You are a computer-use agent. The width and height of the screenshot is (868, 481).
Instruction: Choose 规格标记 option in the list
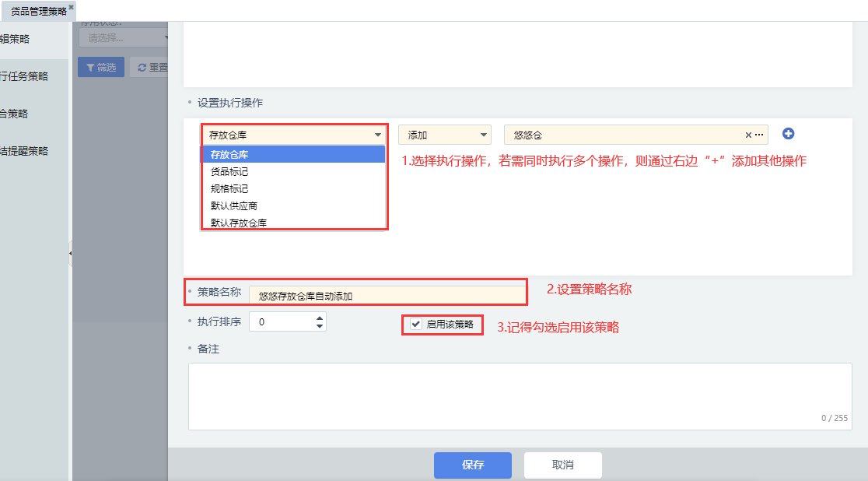point(230,188)
